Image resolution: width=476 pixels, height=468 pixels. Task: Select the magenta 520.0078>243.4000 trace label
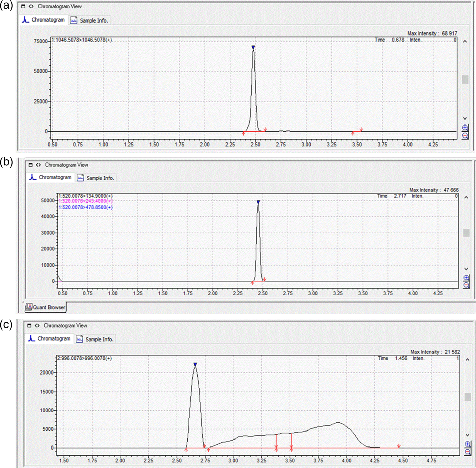click(x=85, y=201)
